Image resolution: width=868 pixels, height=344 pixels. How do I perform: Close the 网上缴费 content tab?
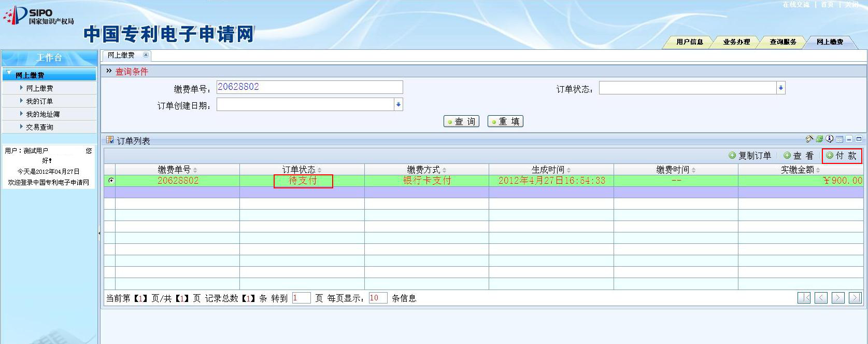pyautogui.click(x=146, y=55)
